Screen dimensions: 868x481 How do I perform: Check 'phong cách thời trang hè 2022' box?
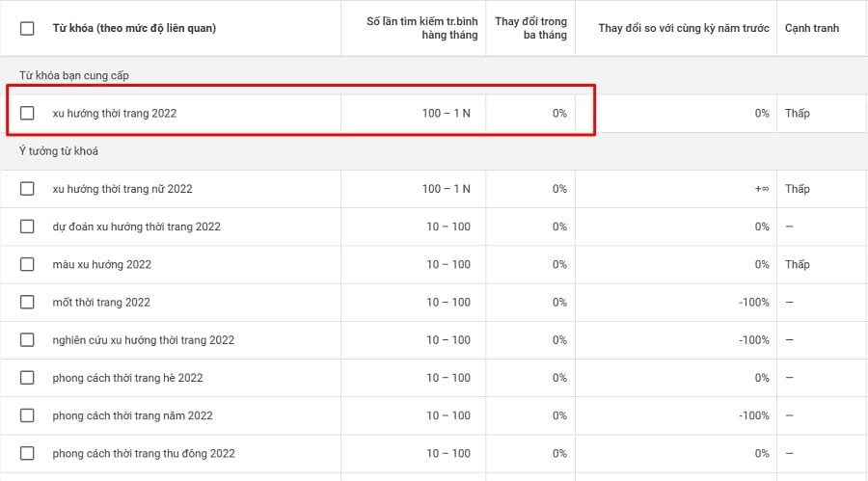click(27, 378)
